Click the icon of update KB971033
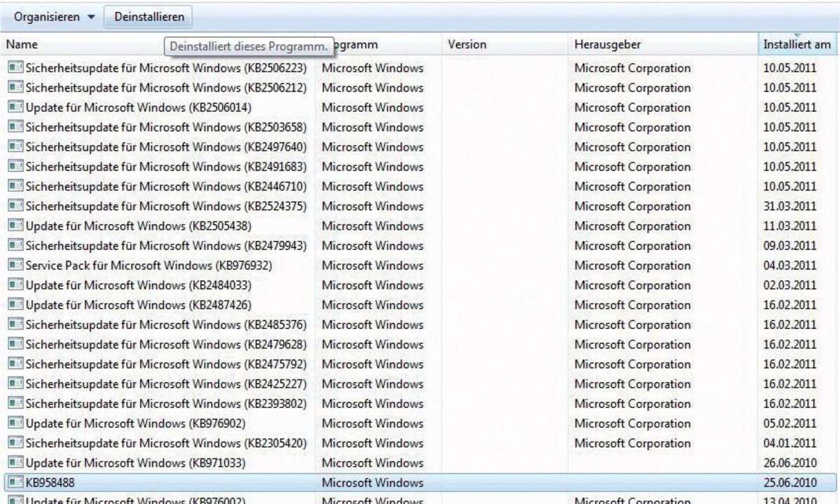The image size is (840, 504). click(15, 463)
